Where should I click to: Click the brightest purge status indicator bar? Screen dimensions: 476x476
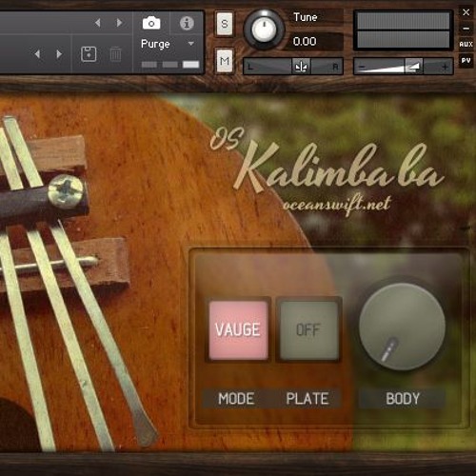tap(191, 65)
